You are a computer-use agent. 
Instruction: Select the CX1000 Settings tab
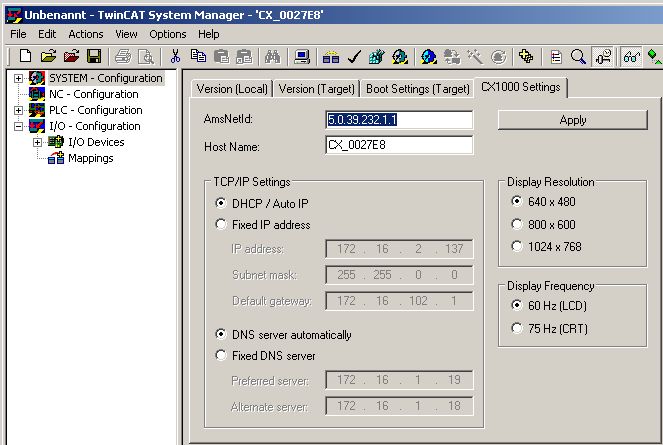(521, 87)
